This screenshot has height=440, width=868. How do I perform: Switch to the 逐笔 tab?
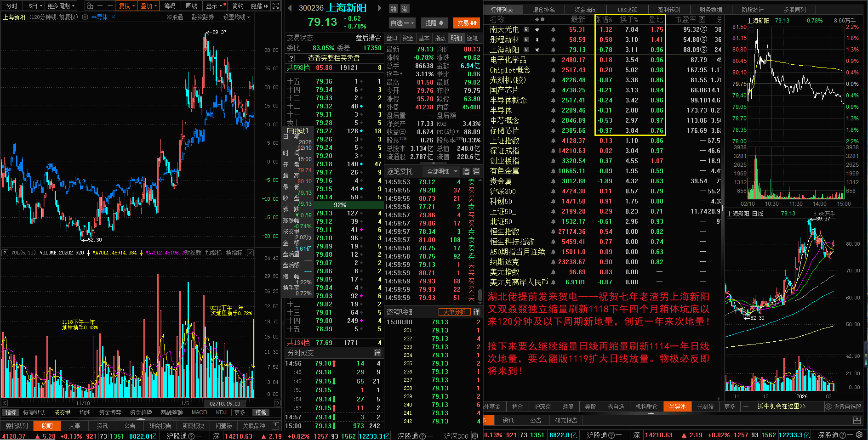[472, 38]
